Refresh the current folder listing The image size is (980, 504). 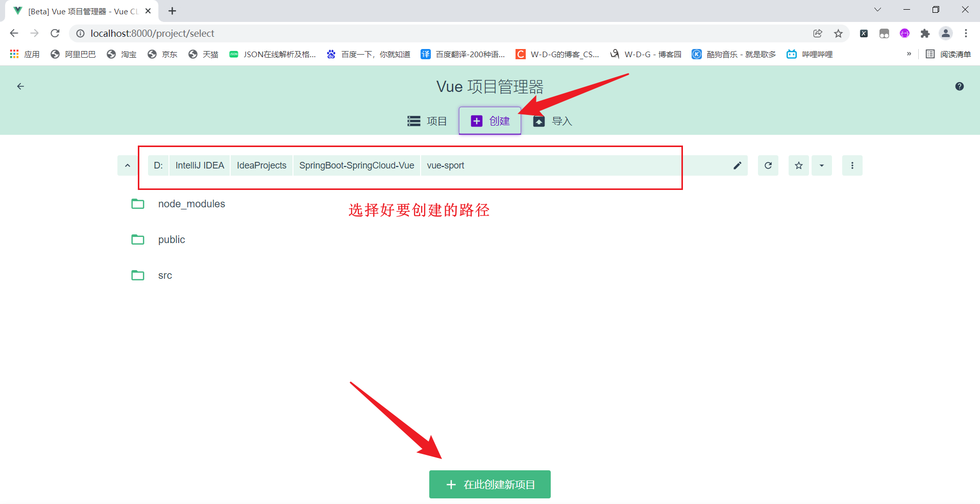(768, 165)
